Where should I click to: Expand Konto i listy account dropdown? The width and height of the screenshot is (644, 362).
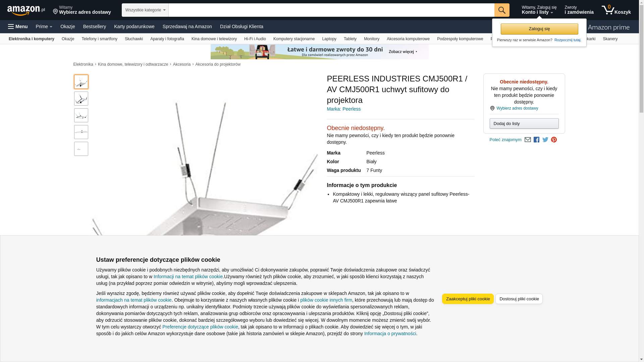pos(539,10)
